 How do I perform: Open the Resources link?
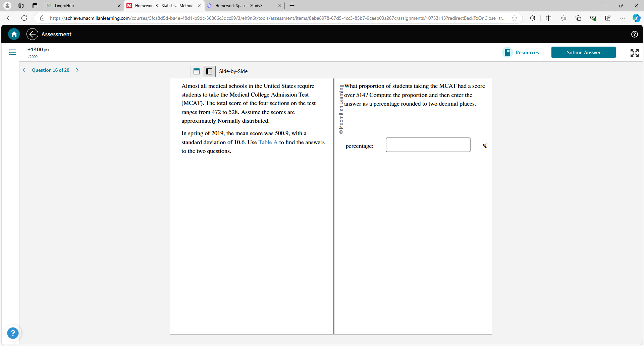[527, 53]
